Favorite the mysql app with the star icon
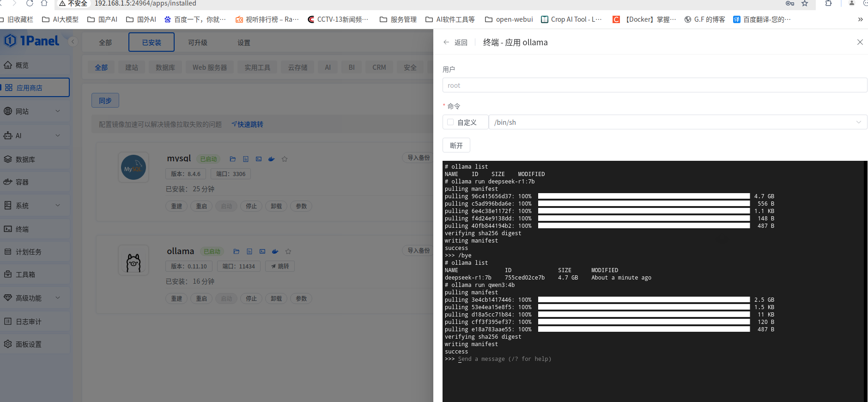This screenshot has height=402, width=868. [x=285, y=159]
